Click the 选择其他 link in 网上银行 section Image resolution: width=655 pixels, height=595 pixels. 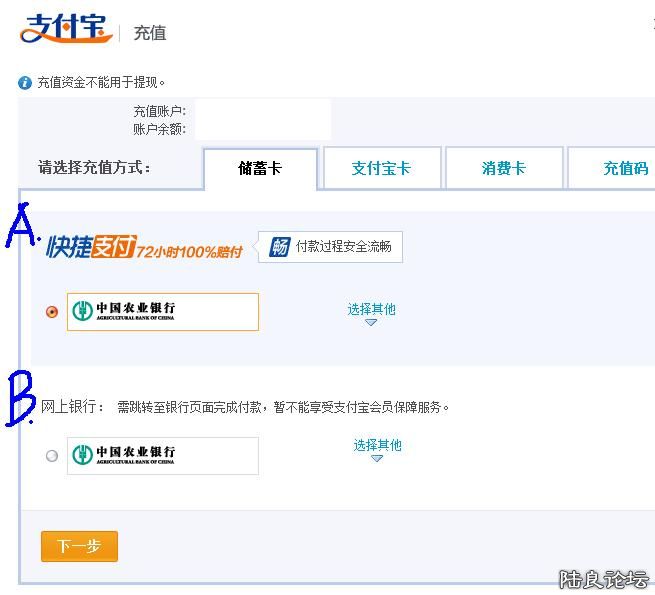(377, 445)
